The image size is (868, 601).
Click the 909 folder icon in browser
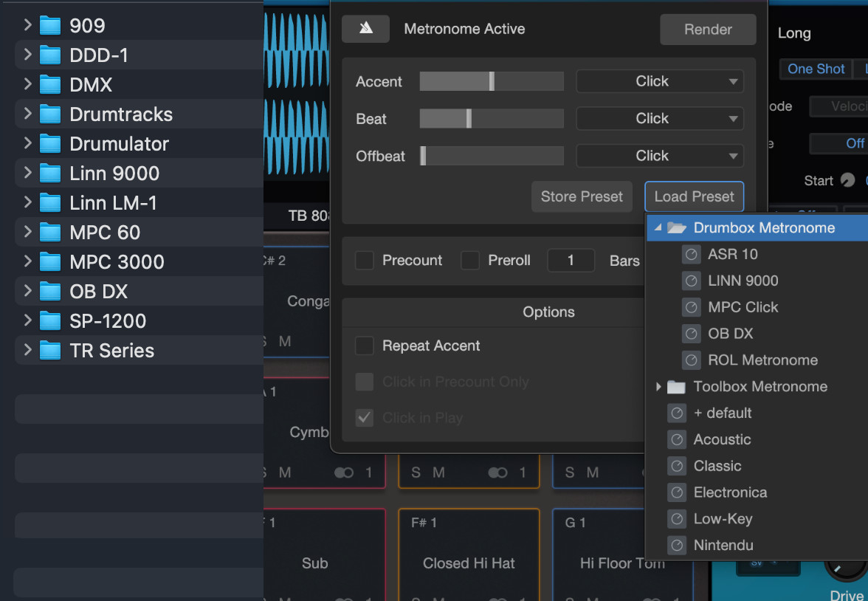pos(50,26)
